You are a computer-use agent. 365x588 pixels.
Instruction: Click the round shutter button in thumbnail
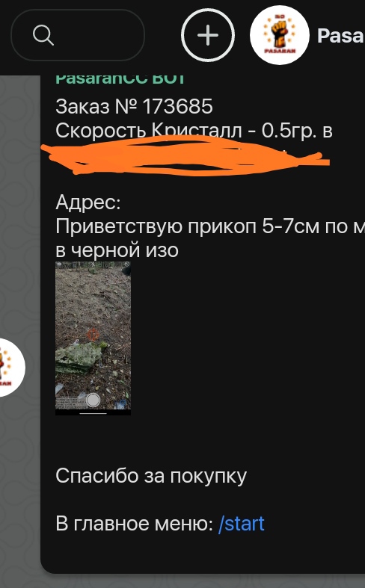click(93, 400)
